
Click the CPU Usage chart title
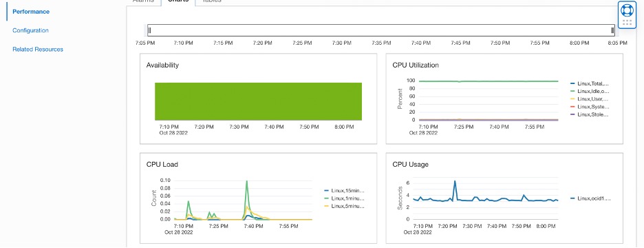(410, 165)
